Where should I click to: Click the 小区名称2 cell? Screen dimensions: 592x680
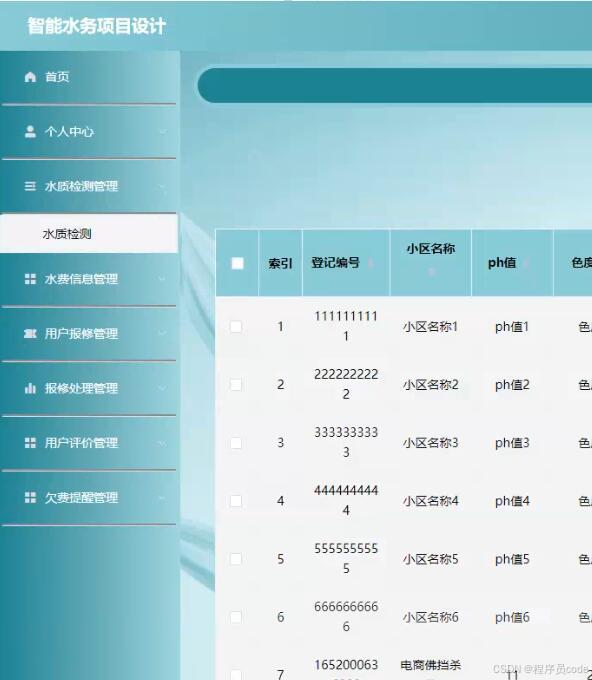[x=431, y=385]
